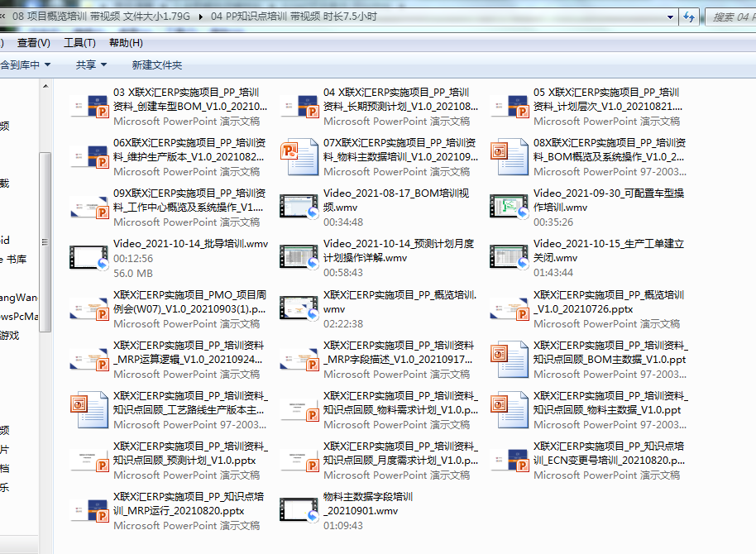Select the ECN变更号培训_20210820 PowerPoint icon
Image resolution: width=756 pixels, height=554 pixels.
coord(509,460)
